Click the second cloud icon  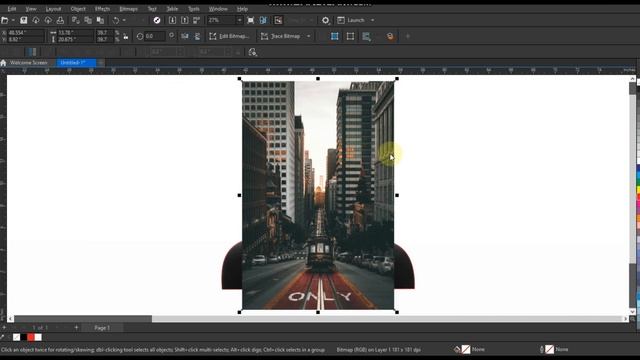point(48,20)
